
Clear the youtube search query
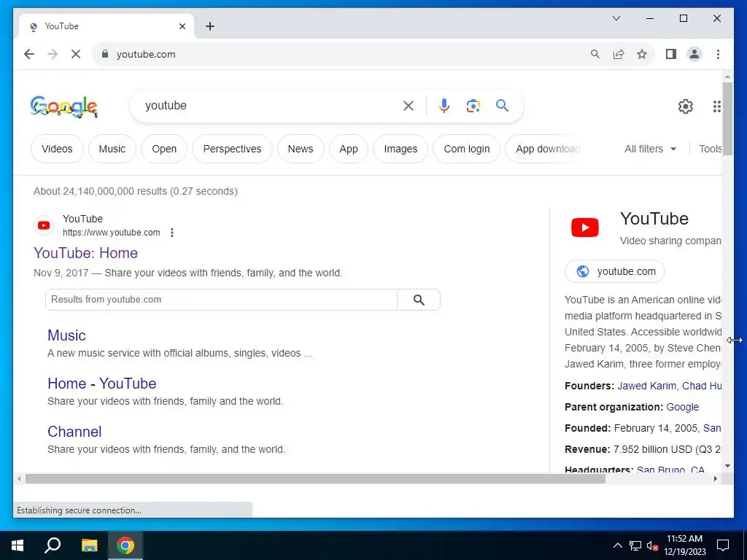pyautogui.click(x=409, y=106)
